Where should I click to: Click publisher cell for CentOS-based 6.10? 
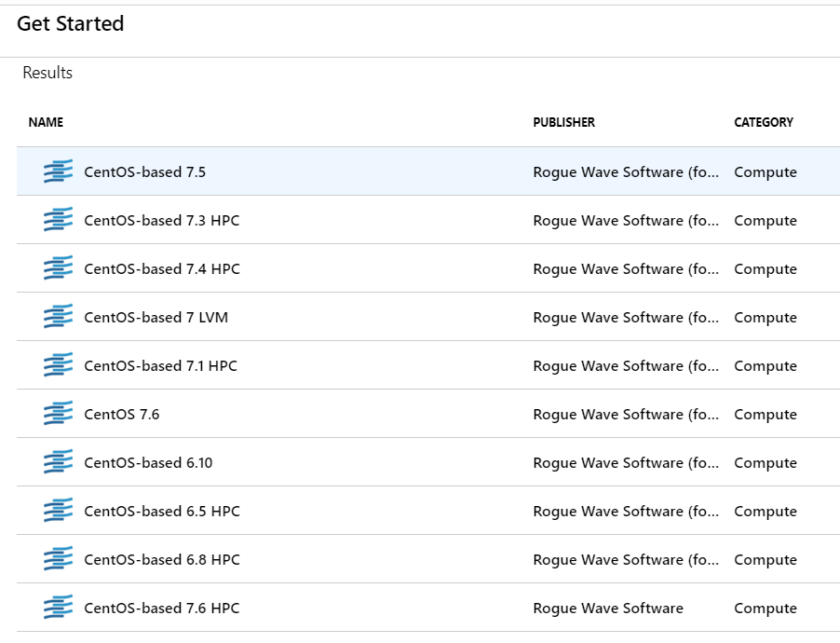[x=626, y=463]
